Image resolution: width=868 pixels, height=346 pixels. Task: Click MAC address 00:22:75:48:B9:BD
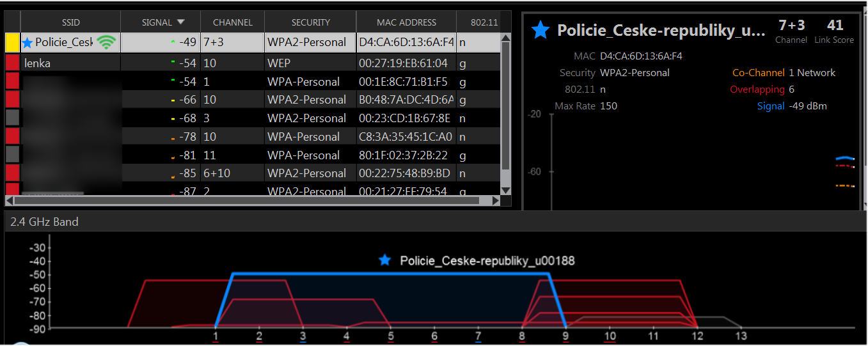(405, 173)
